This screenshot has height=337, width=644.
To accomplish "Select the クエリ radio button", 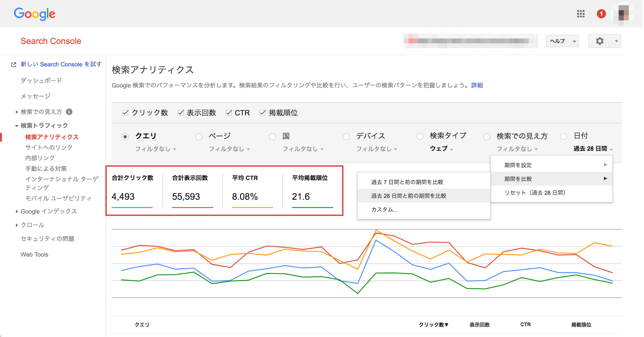I will pos(125,137).
